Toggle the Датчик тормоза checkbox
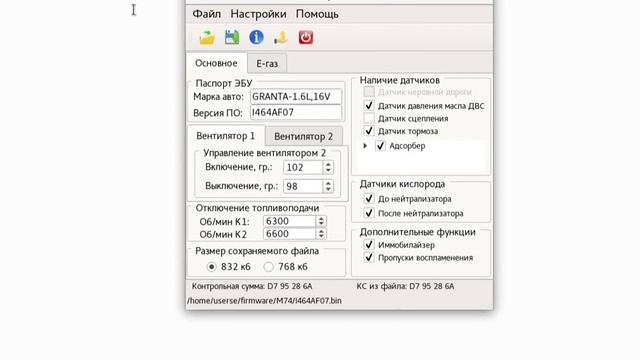This screenshot has height=360, width=640. tap(369, 131)
